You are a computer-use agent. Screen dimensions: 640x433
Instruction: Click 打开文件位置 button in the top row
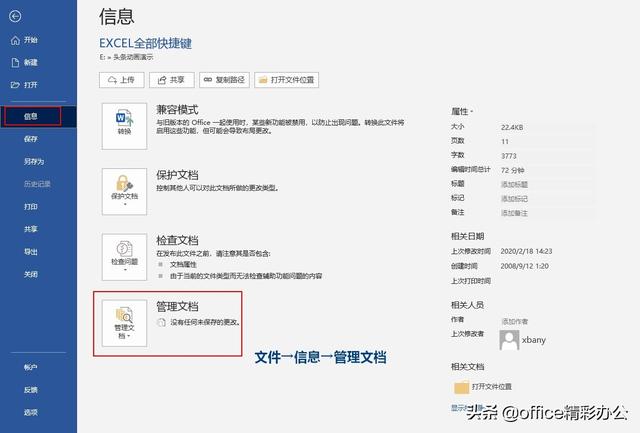pos(287,80)
